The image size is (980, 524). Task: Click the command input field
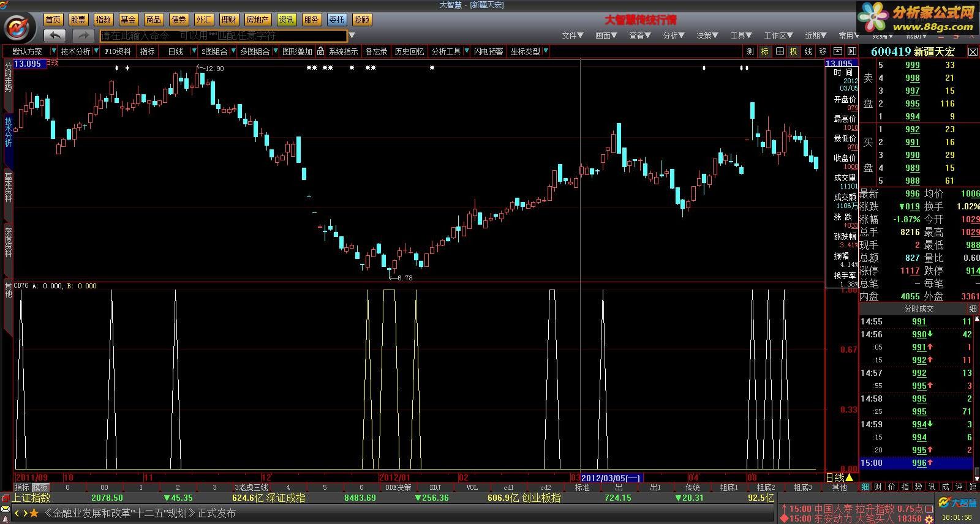(224, 36)
